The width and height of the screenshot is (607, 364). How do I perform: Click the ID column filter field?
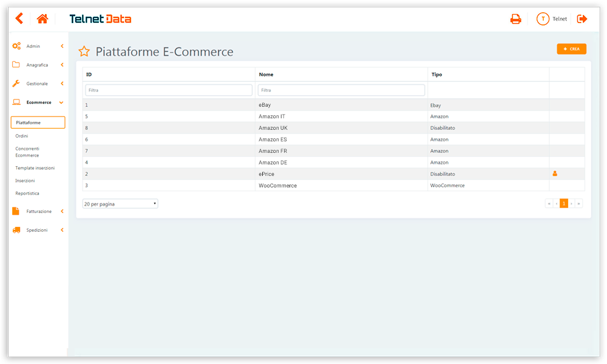tap(169, 90)
